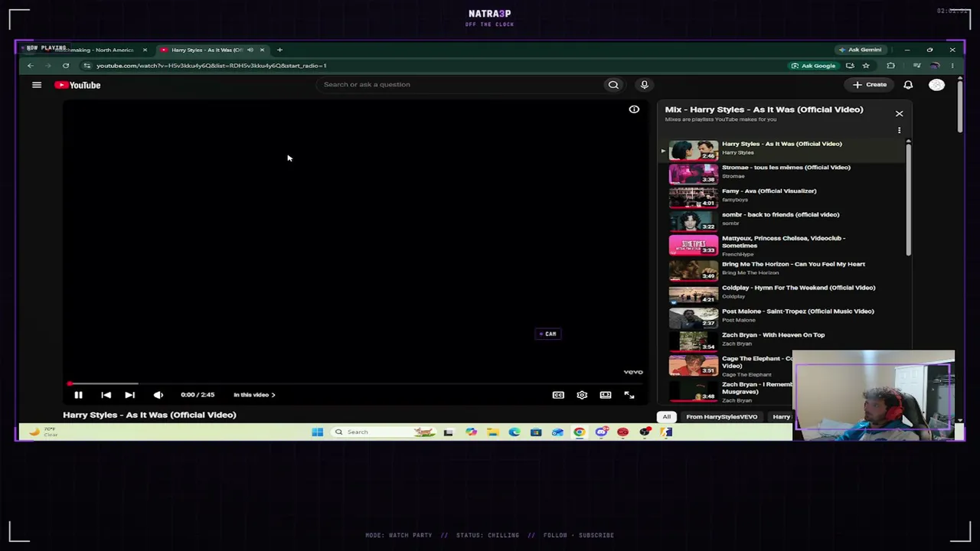Viewport: 980px width, 551px height.
Task: Open Microsoft Edge from the taskbar
Action: pos(514,432)
